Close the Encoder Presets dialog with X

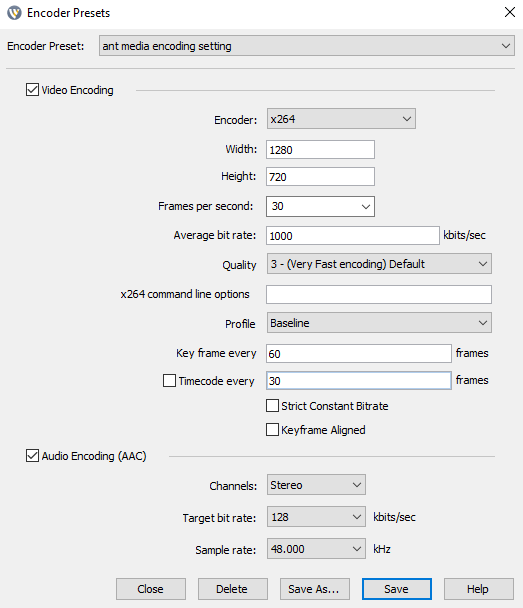510,12
